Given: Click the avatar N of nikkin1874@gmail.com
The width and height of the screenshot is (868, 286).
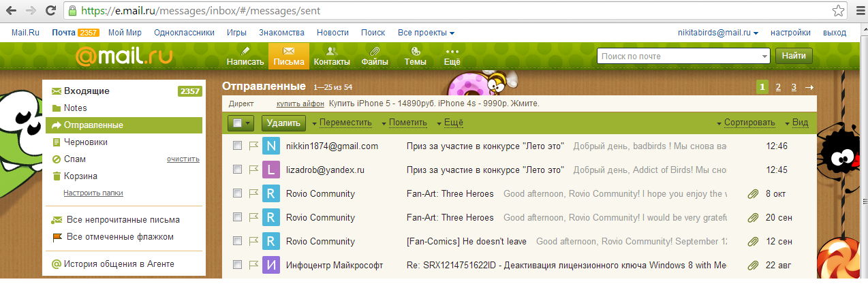Looking at the screenshot, I should point(271,146).
